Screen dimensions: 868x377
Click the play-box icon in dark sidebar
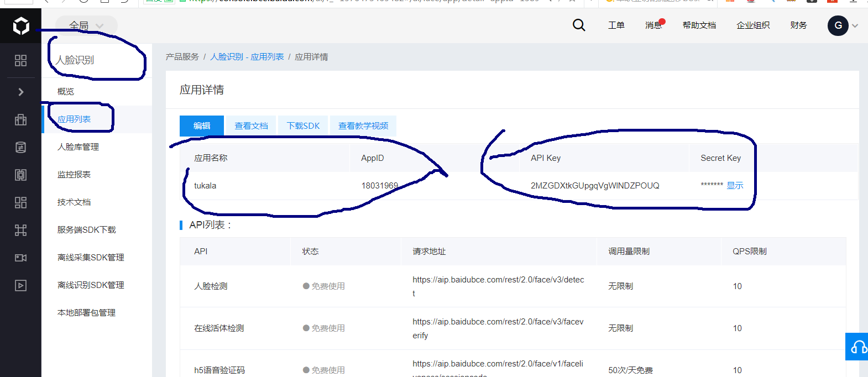20,285
